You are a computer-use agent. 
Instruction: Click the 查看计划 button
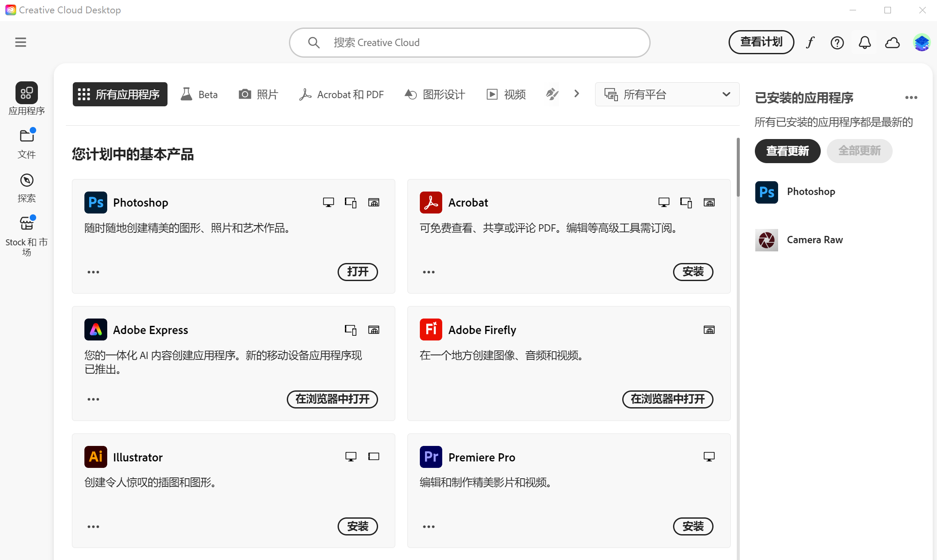pos(761,42)
